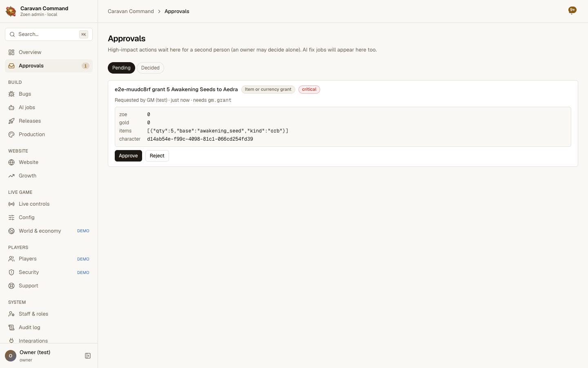Image resolution: width=588 pixels, height=368 pixels.
Task: Focus the Search input field
Action: (x=49, y=34)
